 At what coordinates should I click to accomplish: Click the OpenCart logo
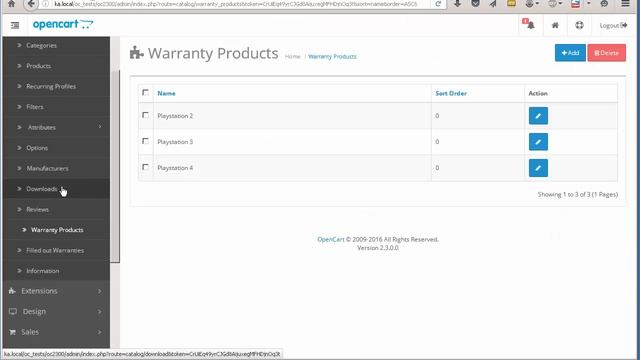pos(63,24)
